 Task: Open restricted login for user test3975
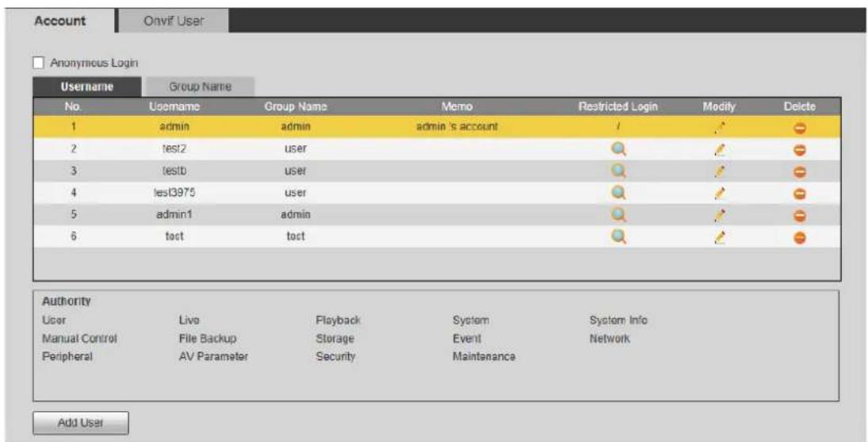[618, 193]
